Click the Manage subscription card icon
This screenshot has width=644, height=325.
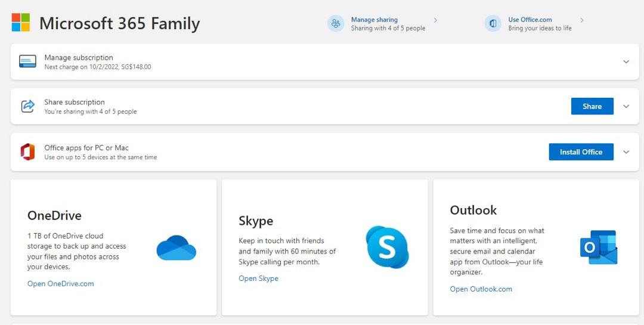tap(27, 61)
